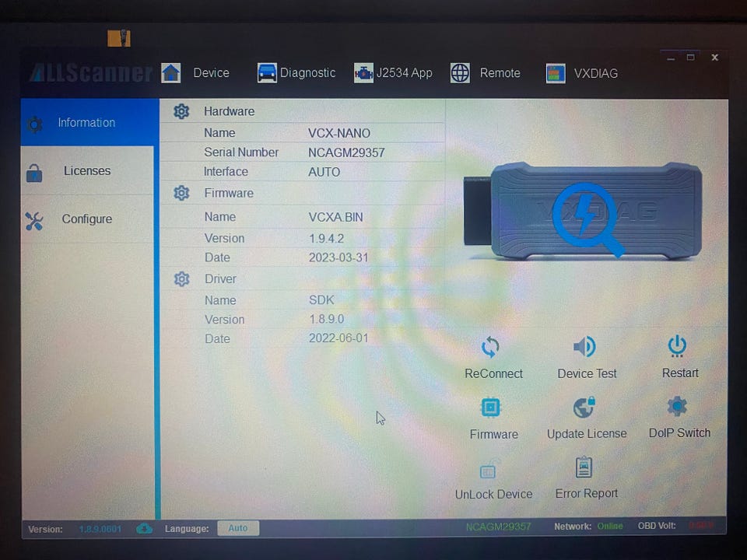Click the ReConnect arrows icon

tap(490, 347)
